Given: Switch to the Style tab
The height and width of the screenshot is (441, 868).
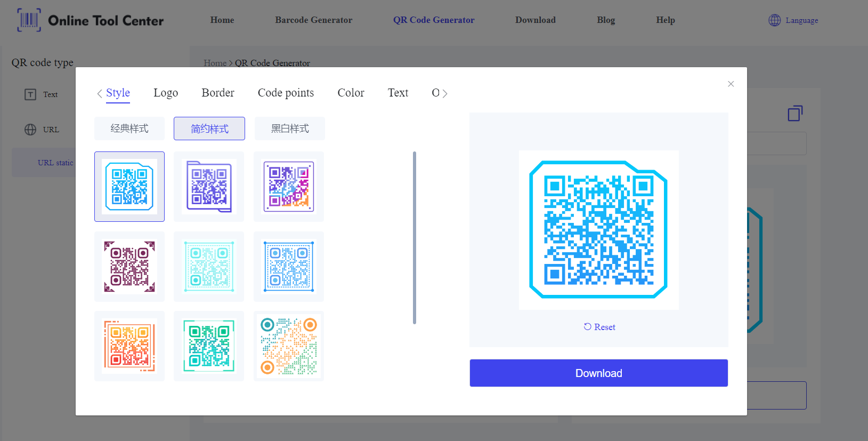Looking at the screenshot, I should coord(118,93).
